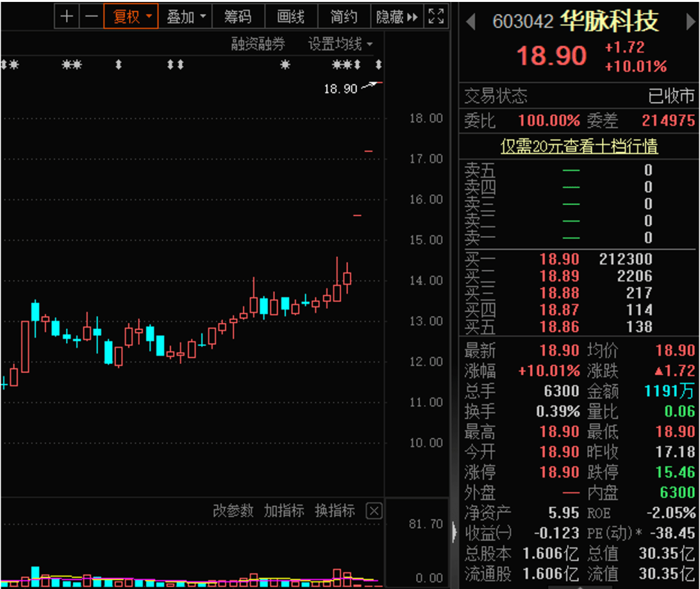Switch to 简约 simple view
The image size is (700, 589).
(x=344, y=16)
